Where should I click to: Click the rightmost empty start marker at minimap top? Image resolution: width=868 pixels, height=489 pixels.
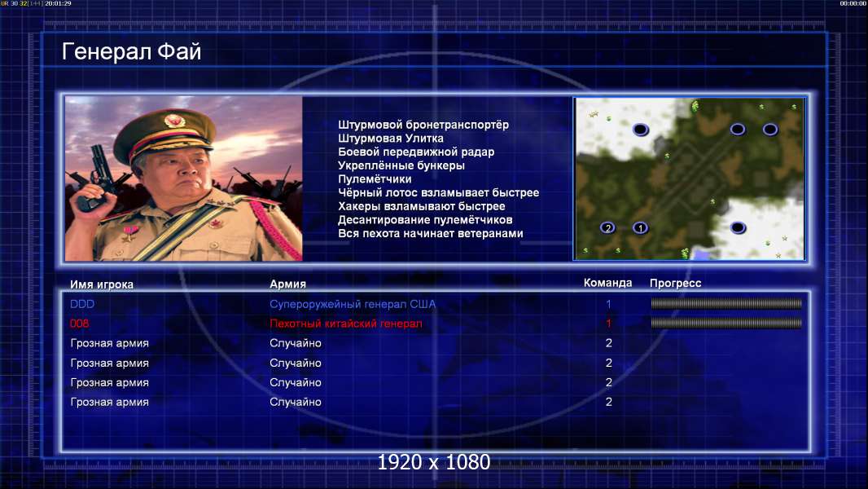pyautogui.click(x=770, y=130)
